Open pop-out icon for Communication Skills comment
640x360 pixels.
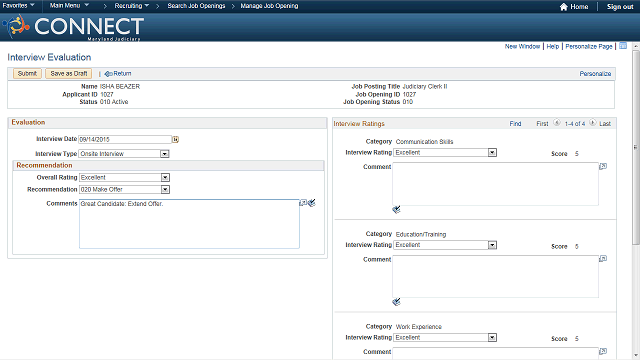tap(603, 166)
